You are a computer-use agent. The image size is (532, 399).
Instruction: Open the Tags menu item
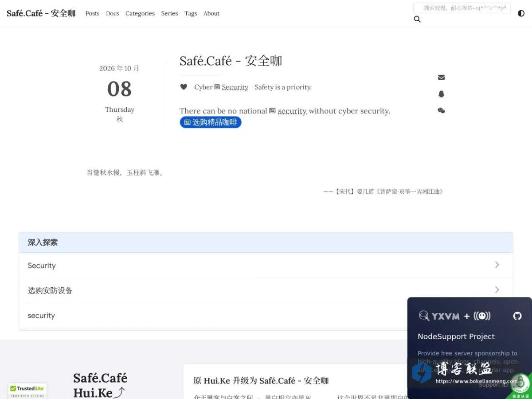191,13
